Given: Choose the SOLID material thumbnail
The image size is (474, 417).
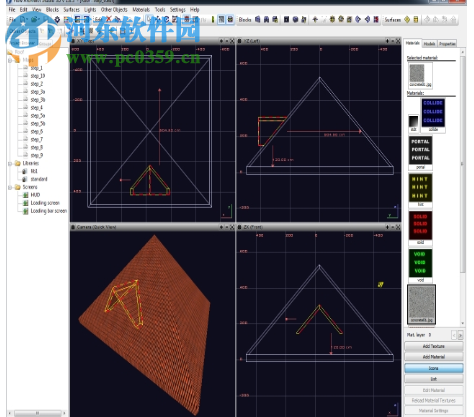Looking at the screenshot, I should (420, 225).
